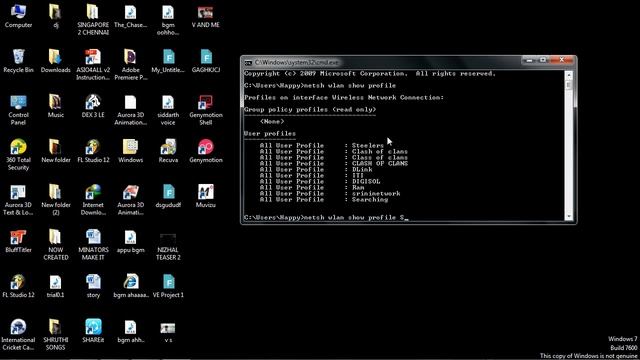Select the Genymotion shortcut icon
The image size is (640, 360).
coord(206,151)
